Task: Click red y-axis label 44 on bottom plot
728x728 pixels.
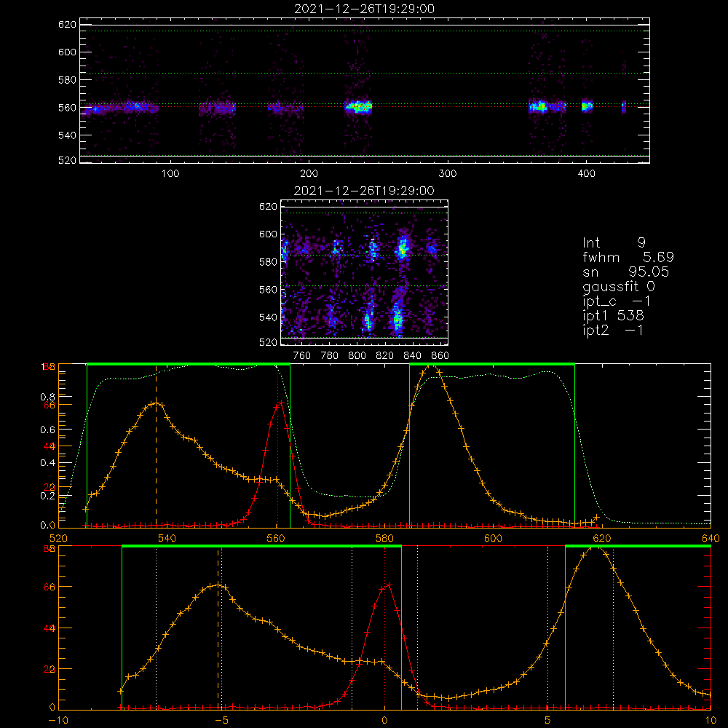Action: tap(50, 629)
